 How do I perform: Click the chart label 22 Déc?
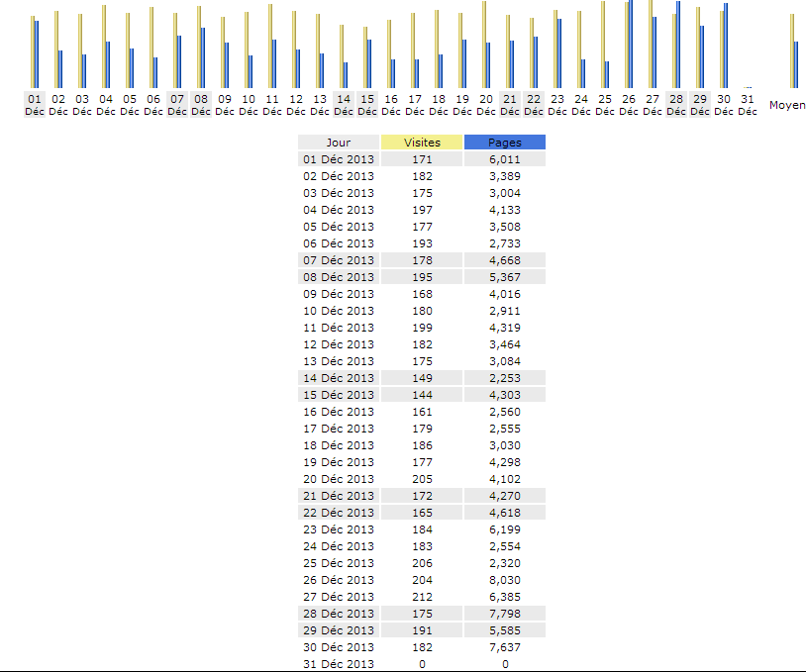[x=534, y=105]
